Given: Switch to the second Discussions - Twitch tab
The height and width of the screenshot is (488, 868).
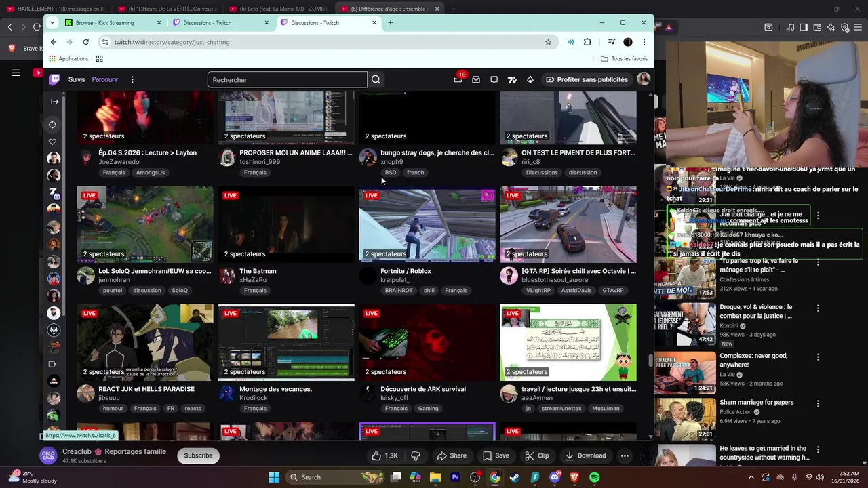Looking at the screenshot, I should coord(325,22).
